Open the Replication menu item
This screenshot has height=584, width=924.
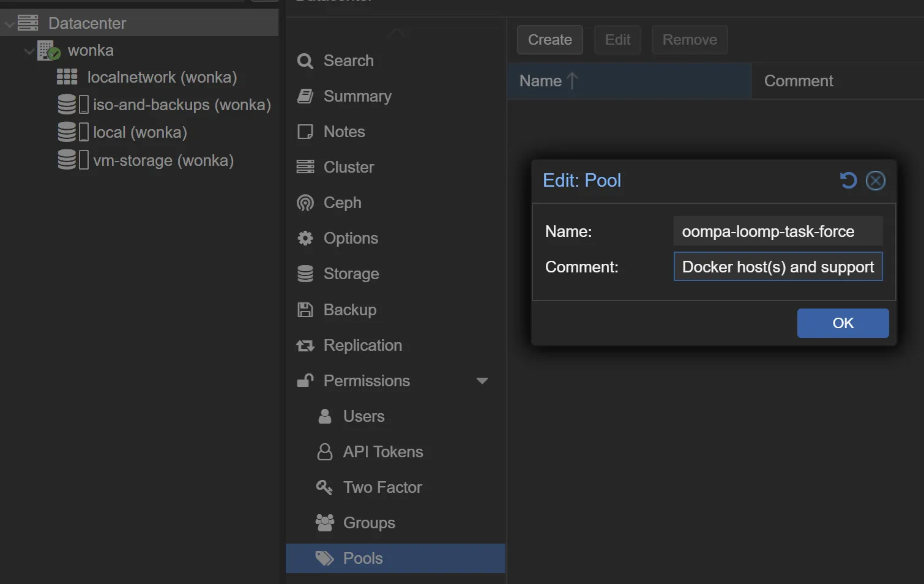[395, 345]
